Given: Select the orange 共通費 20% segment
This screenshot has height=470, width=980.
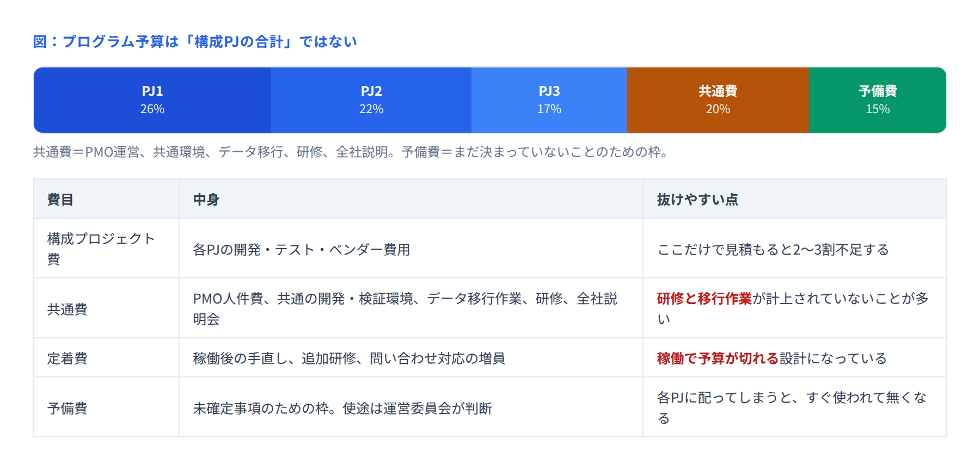Looking at the screenshot, I should (x=718, y=100).
